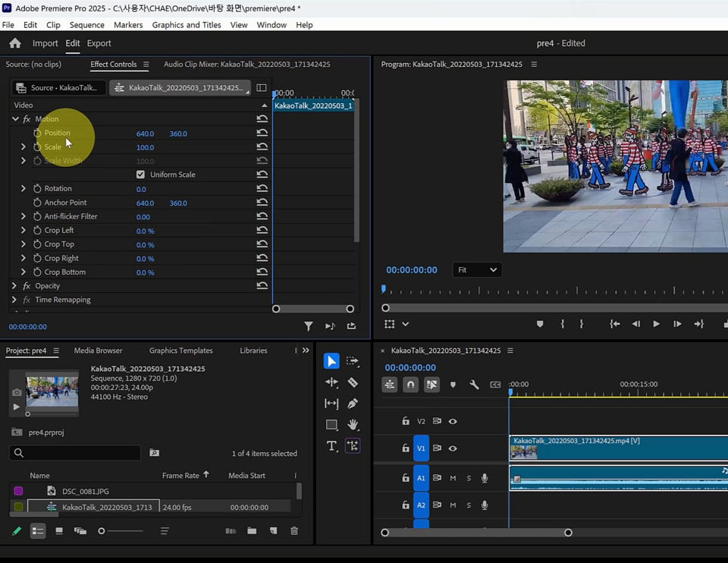Delete selected item with trash icon
Image resolution: width=728 pixels, height=563 pixels.
[x=294, y=530]
